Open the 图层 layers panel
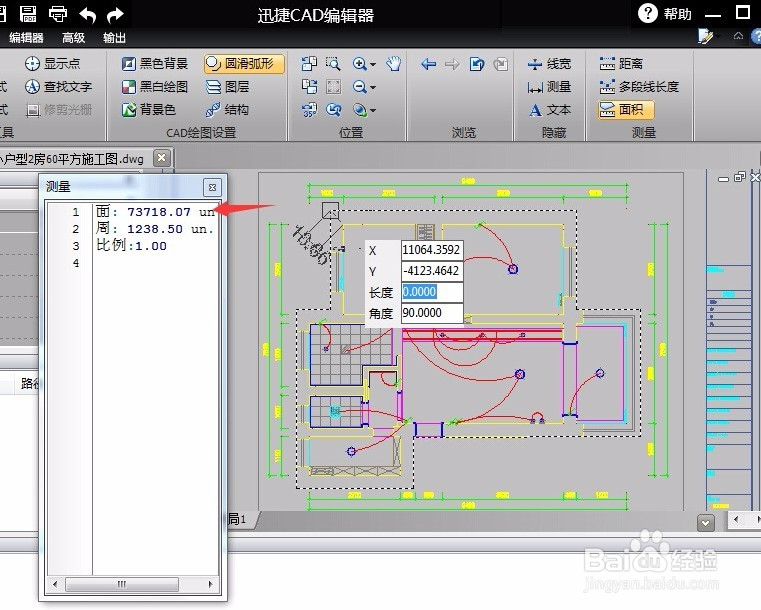This screenshot has height=610, width=761. 227,87
